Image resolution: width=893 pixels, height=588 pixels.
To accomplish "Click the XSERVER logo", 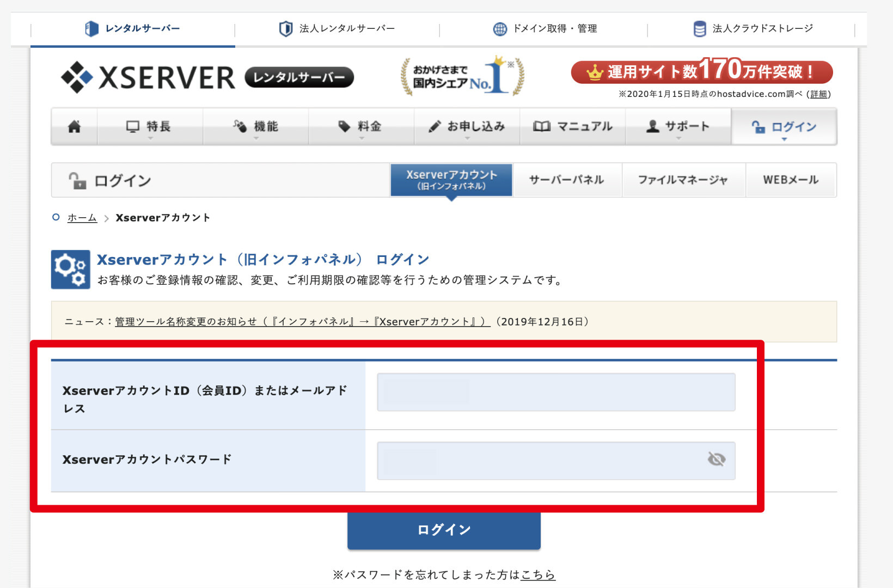I will tap(148, 77).
